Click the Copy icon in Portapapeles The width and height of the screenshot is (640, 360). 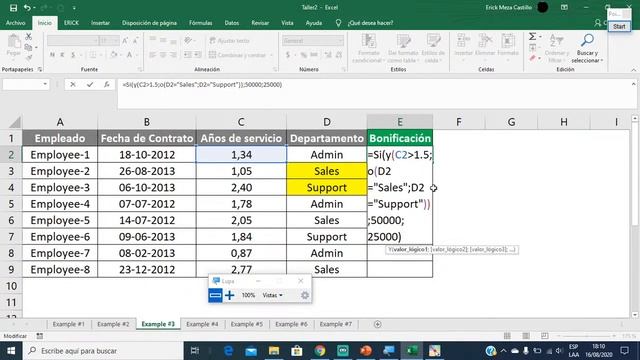28,48
